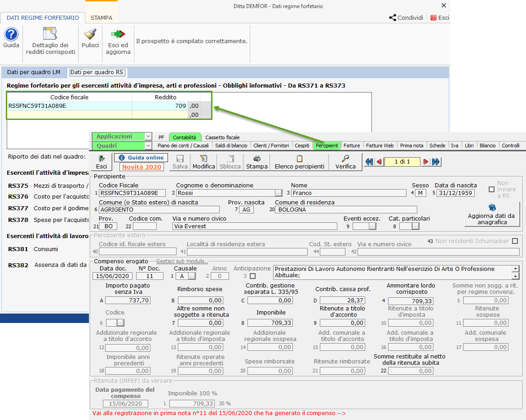
Task: Click Modifica edit button
Action: (x=203, y=162)
